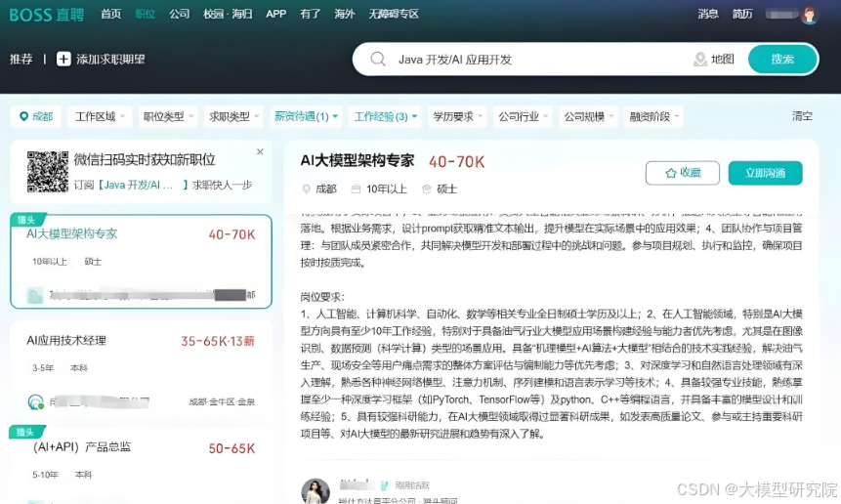Click the 刚刚活跃 status icon
This screenshot has height=504, width=841.
[384, 485]
